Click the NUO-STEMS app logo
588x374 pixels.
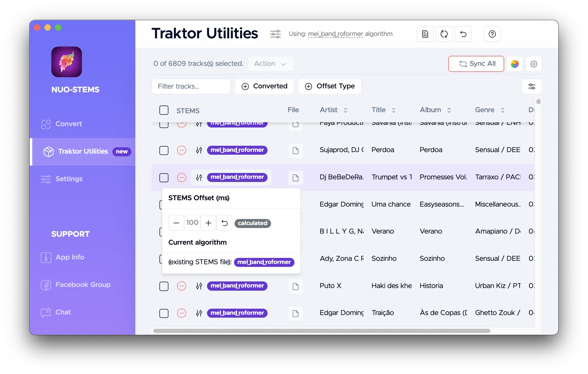coord(67,62)
